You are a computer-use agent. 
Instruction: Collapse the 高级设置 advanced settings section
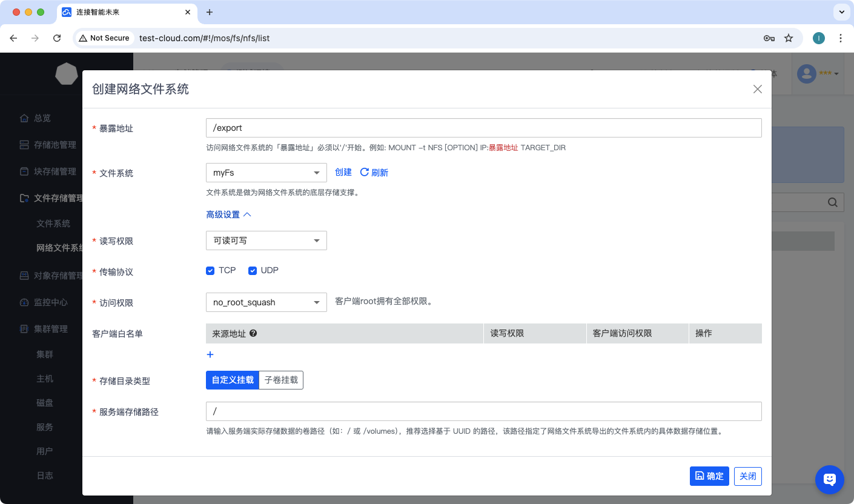click(x=228, y=214)
